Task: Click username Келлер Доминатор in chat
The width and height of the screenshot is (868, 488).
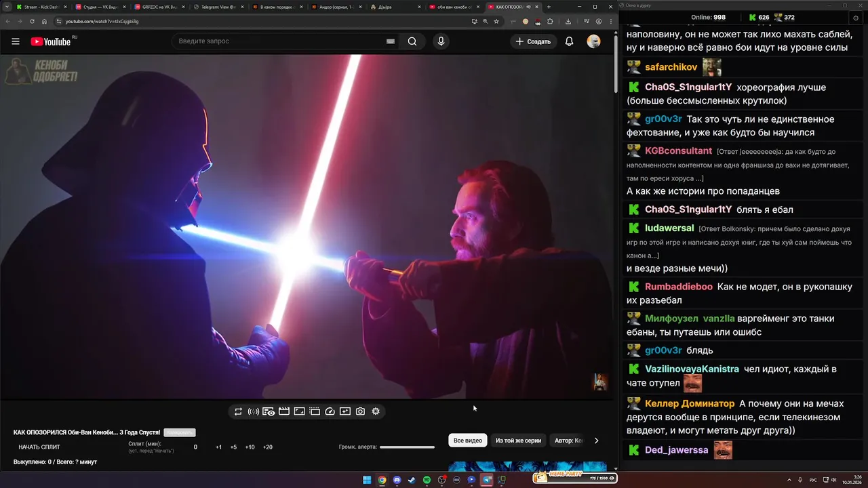Action: click(690, 403)
